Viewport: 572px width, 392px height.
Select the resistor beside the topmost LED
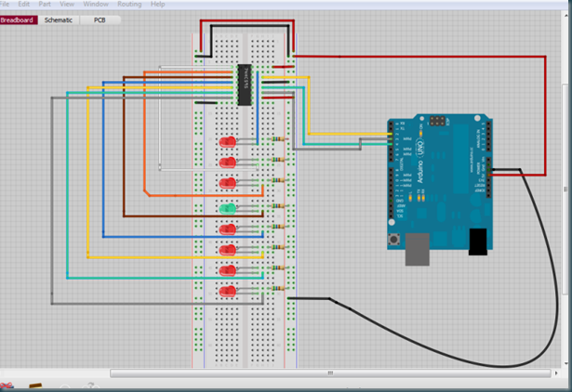[x=278, y=138]
